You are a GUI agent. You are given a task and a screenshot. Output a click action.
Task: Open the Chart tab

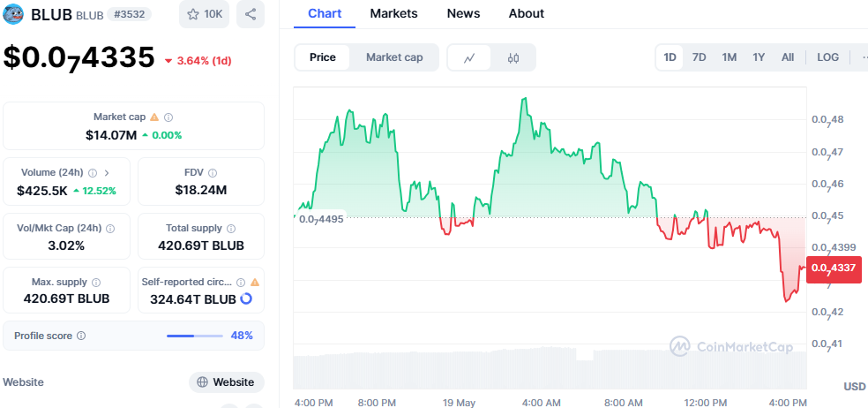pyautogui.click(x=325, y=14)
